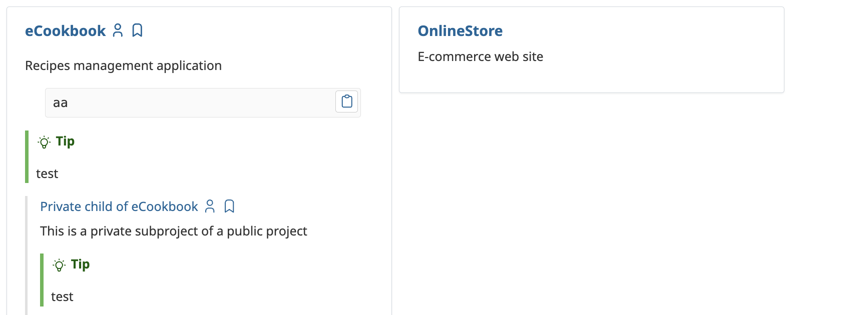Click the lightbulb icon in eCookbook's Tip box
The height and width of the screenshot is (315, 868).
(x=44, y=141)
